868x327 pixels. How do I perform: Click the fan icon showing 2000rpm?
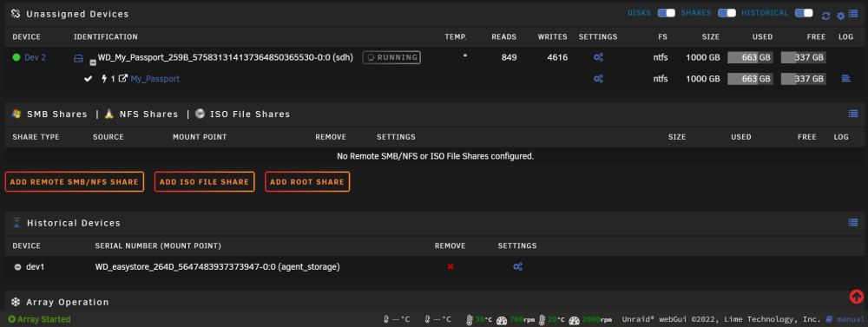point(574,320)
